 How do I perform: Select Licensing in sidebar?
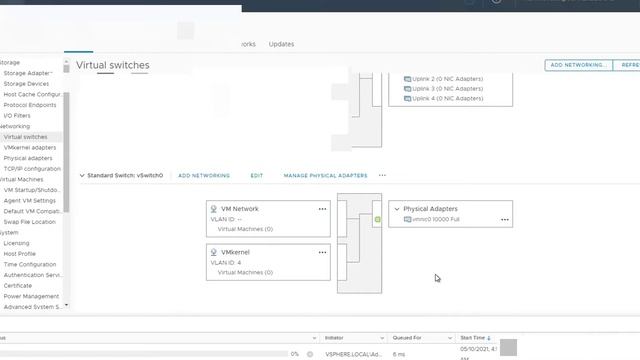(x=16, y=243)
